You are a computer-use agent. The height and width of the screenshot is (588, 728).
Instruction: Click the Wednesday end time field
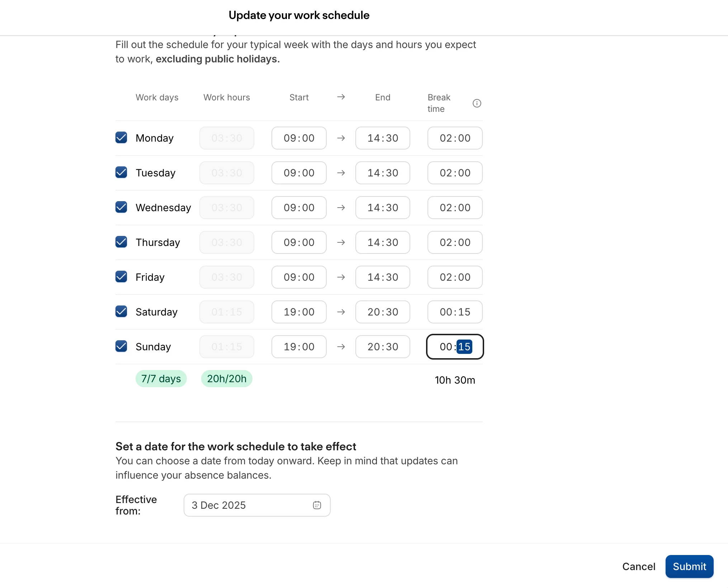click(x=382, y=208)
